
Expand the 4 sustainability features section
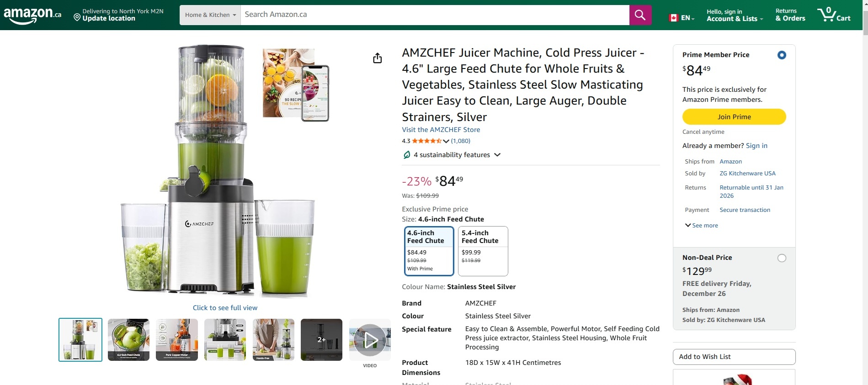(x=497, y=155)
